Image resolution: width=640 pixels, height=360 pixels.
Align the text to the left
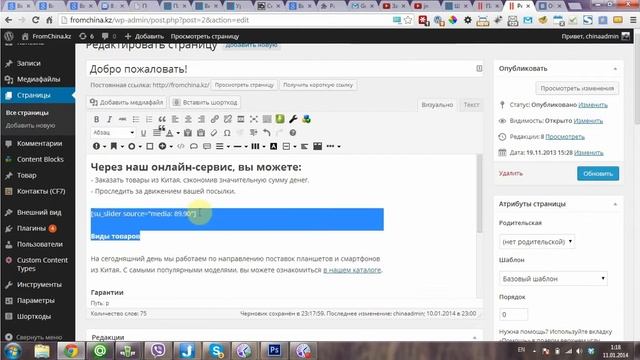pyautogui.click(x=175, y=119)
